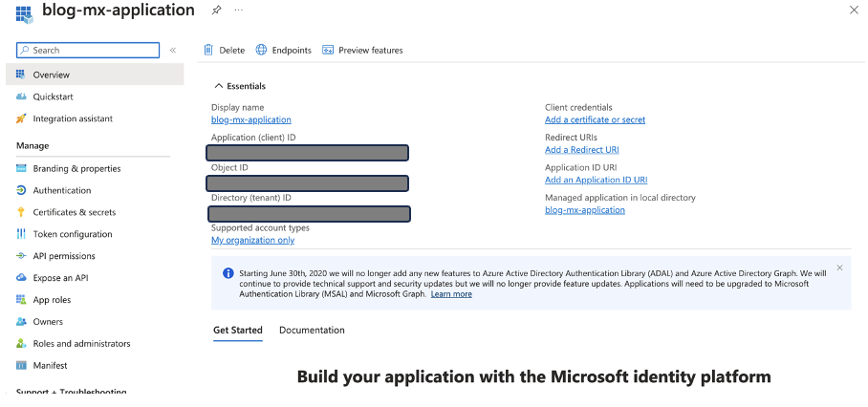Click My organization only link
The image size is (868, 407).
point(253,240)
